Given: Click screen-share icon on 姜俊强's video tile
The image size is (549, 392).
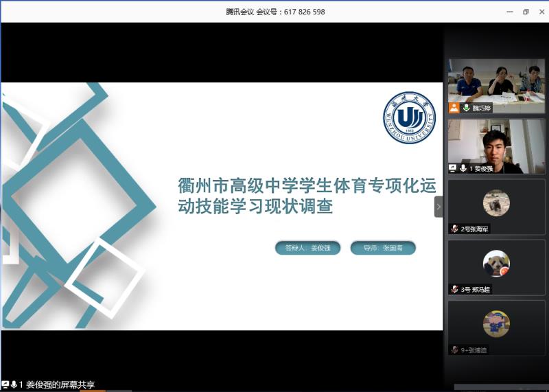Looking at the screenshot, I should [x=453, y=168].
